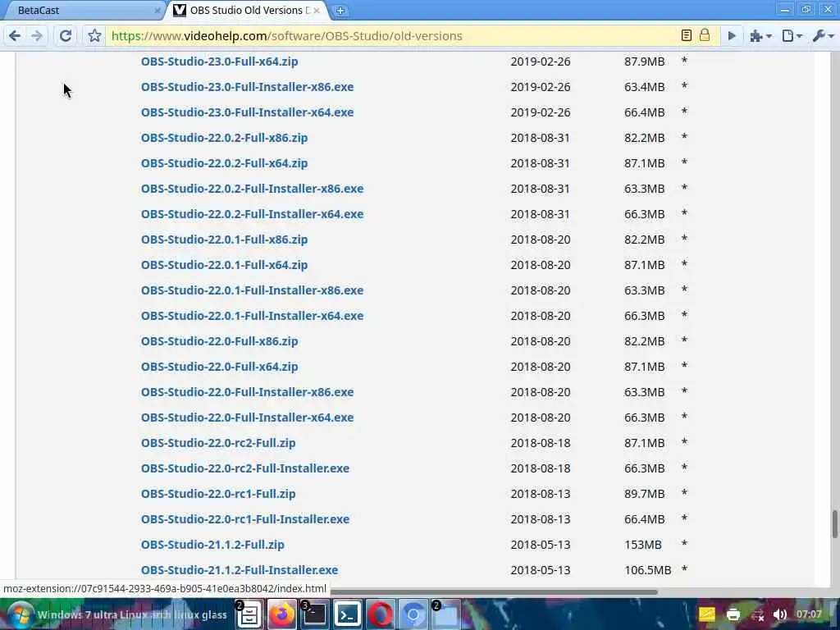Download OBS-Studio-22.0.1-Full-x86.zip
Screen dimensions: 840x630
pos(224,240)
